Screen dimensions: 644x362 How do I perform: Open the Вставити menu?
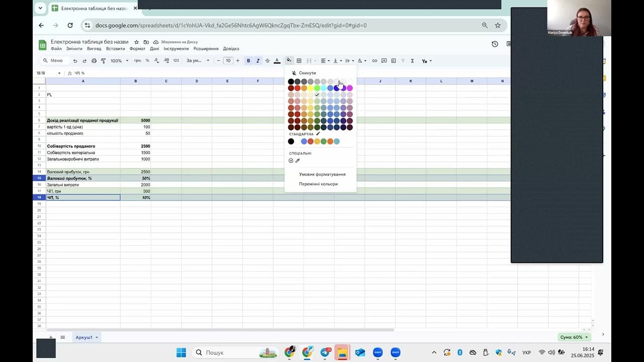[x=116, y=49]
